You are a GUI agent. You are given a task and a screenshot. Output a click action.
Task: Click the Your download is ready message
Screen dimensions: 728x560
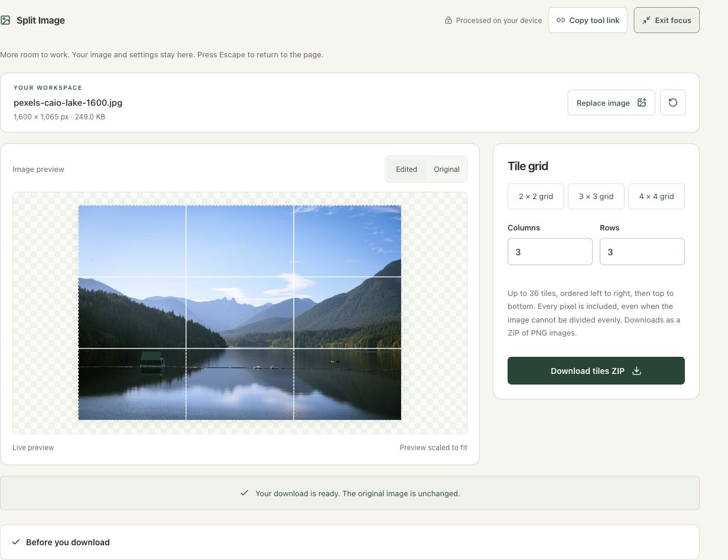point(357,493)
